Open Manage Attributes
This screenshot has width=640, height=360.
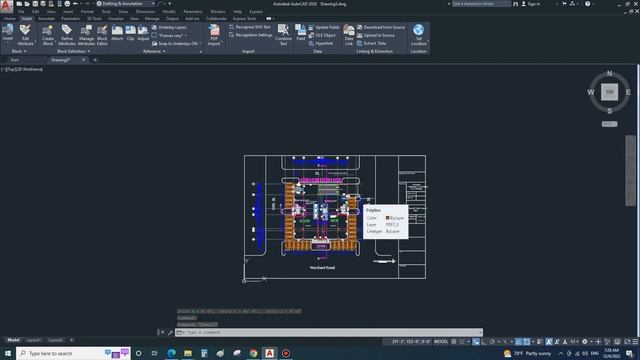pos(86,35)
